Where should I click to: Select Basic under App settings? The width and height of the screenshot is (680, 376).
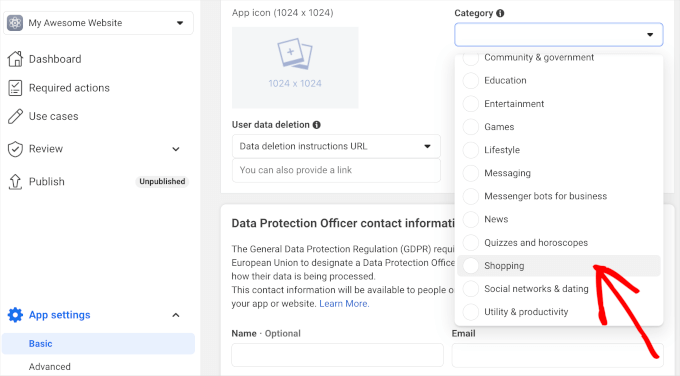tap(98, 343)
